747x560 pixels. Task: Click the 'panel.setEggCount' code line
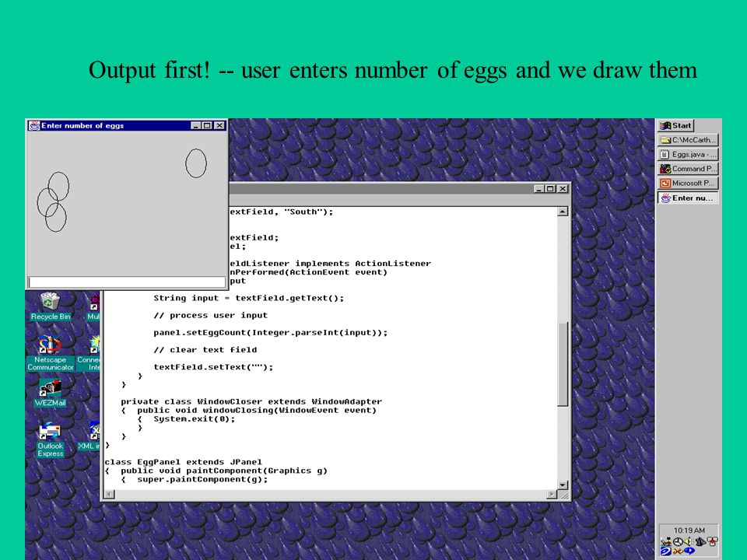[270, 332]
